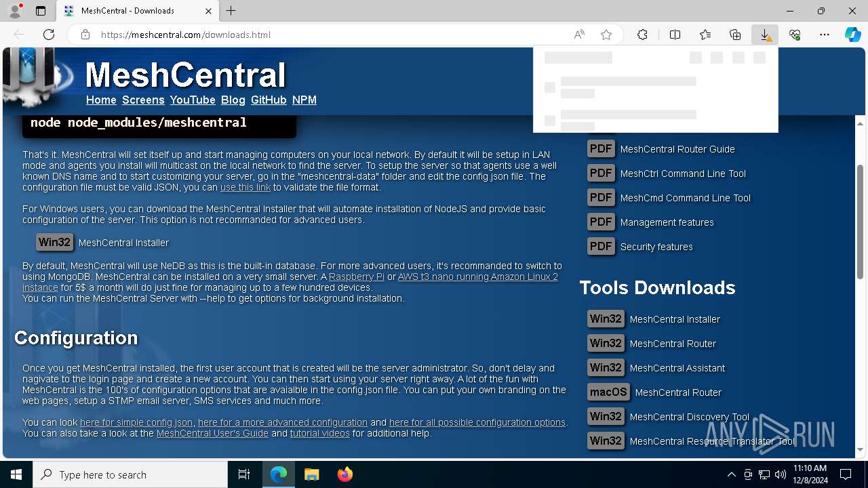Open the volume speaker tray icon
The height and width of the screenshot is (488, 868).
[781, 474]
